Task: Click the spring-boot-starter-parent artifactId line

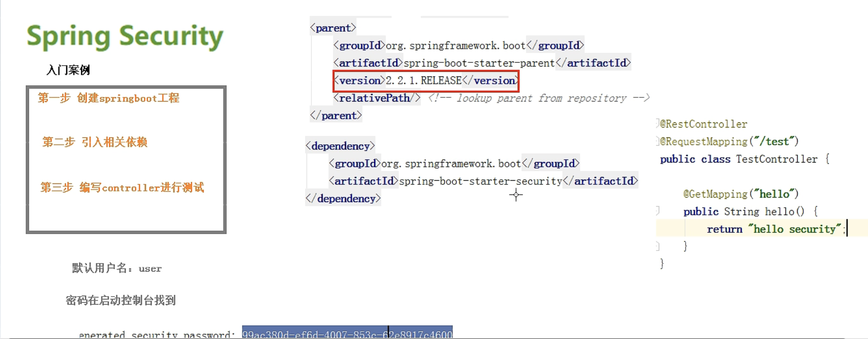Action: pos(482,63)
